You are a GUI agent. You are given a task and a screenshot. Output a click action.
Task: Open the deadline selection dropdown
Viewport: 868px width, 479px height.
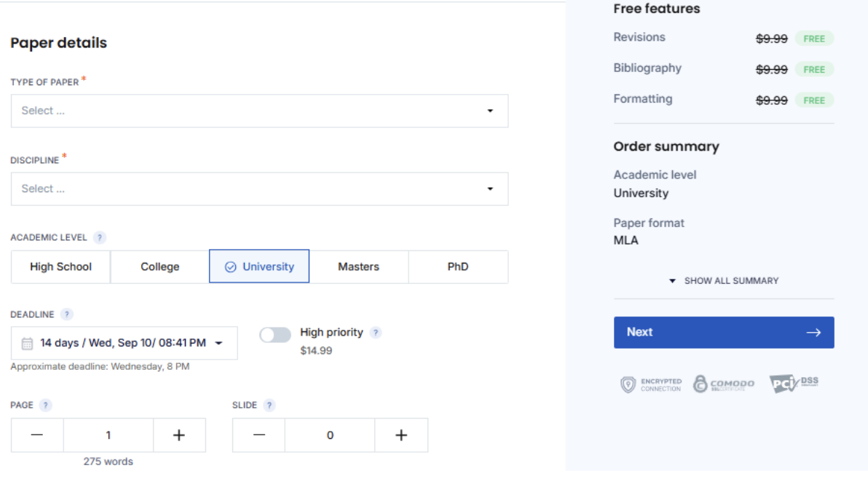click(x=124, y=343)
